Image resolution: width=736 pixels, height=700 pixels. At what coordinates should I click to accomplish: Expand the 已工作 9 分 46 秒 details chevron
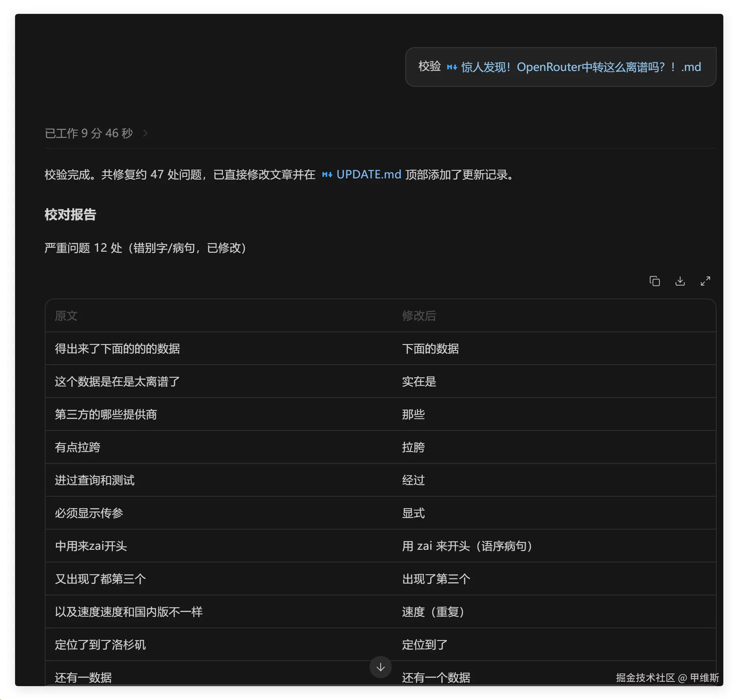pyautogui.click(x=145, y=133)
